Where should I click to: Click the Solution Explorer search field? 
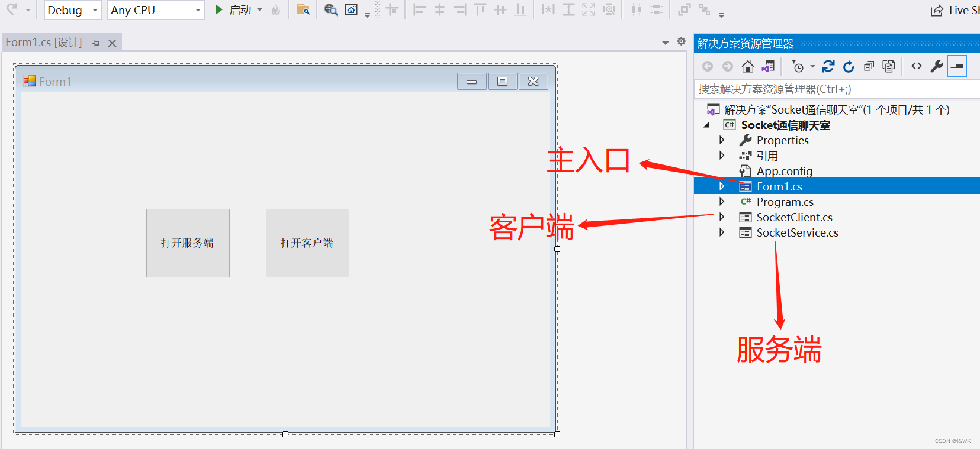pos(837,89)
